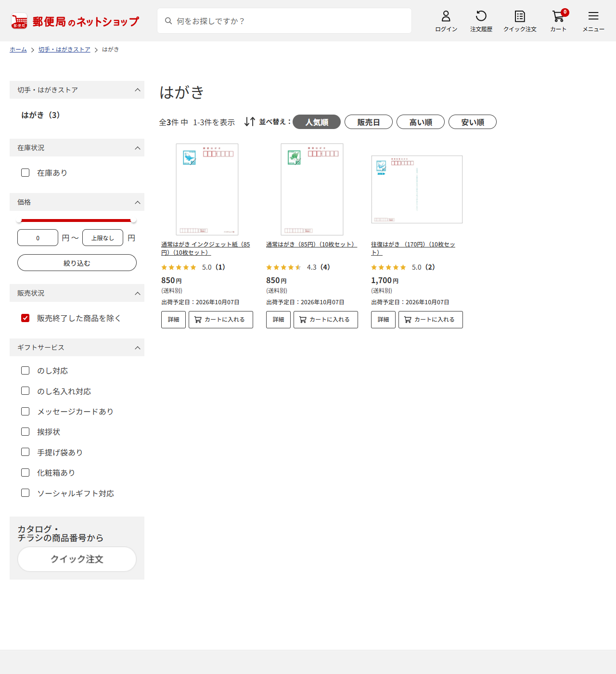Collapse the 価格 filter section

click(x=77, y=202)
